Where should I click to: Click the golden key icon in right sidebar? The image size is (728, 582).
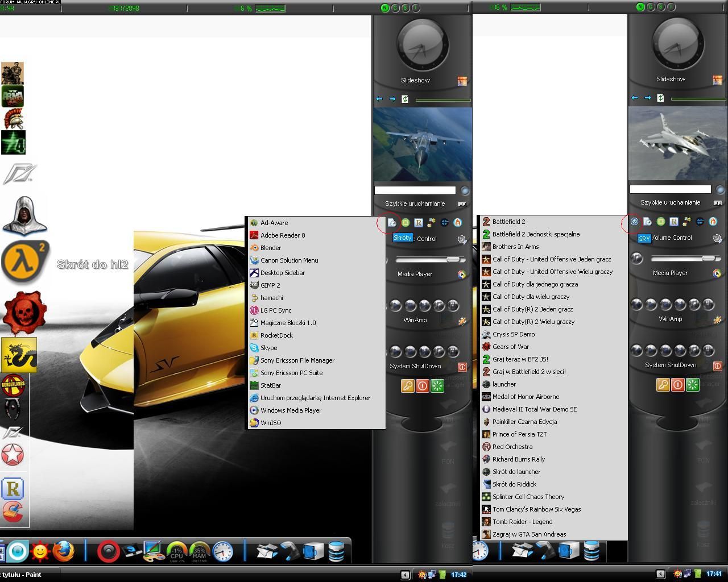[x=663, y=385]
